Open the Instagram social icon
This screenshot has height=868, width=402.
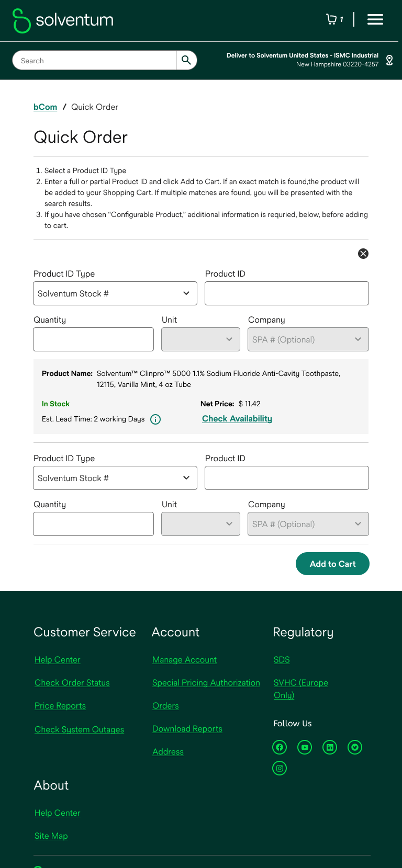point(280,768)
